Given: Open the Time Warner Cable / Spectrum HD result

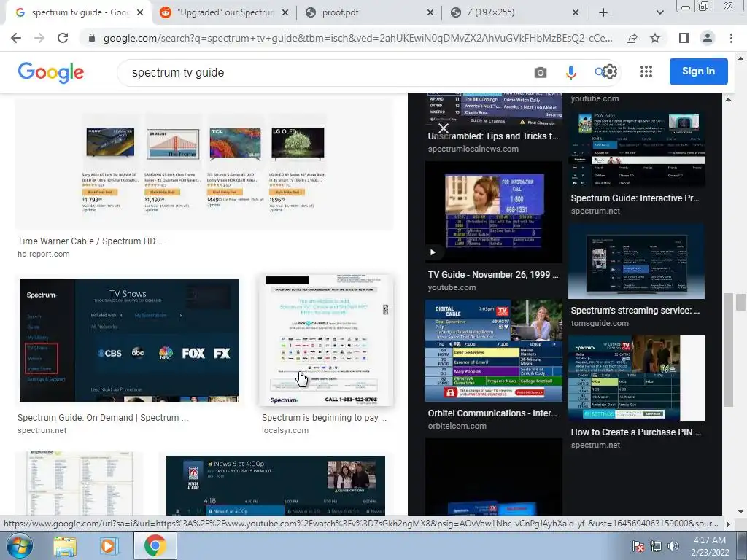Looking at the screenshot, I should (x=91, y=241).
